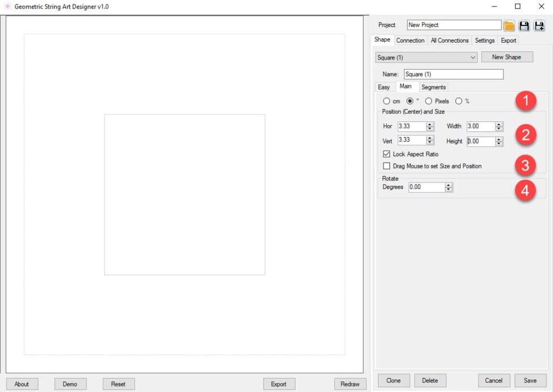Click the Clone button

(x=394, y=380)
